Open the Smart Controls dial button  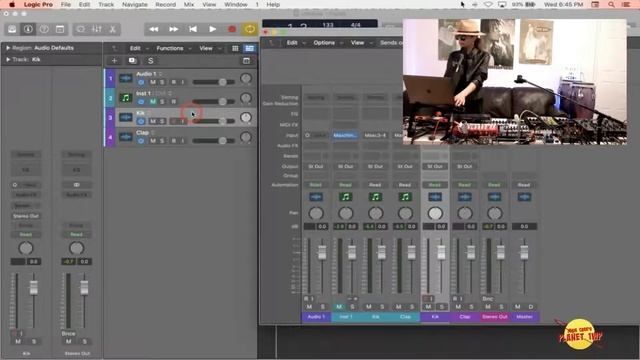(x=81, y=29)
